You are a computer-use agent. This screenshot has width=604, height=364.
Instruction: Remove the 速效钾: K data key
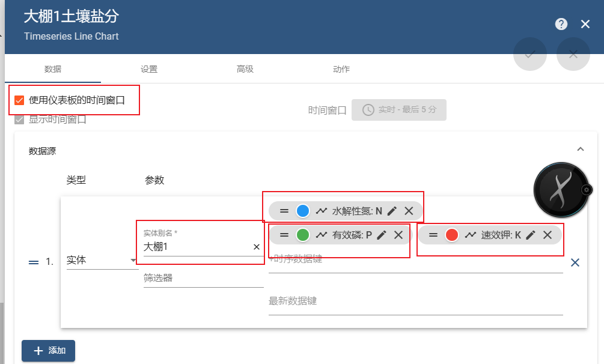point(548,235)
